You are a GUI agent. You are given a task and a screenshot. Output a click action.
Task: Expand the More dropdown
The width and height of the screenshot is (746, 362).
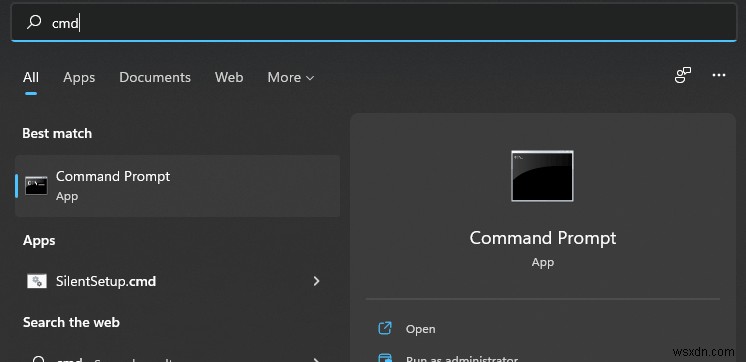pos(291,77)
